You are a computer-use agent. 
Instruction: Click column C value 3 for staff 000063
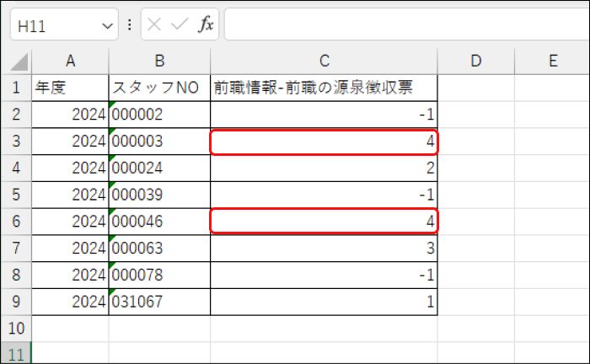pyautogui.click(x=324, y=249)
